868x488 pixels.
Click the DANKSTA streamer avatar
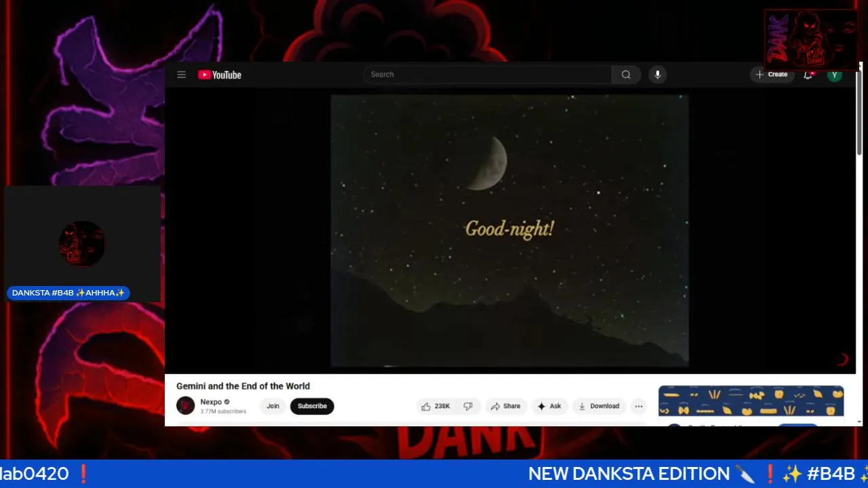click(x=82, y=243)
